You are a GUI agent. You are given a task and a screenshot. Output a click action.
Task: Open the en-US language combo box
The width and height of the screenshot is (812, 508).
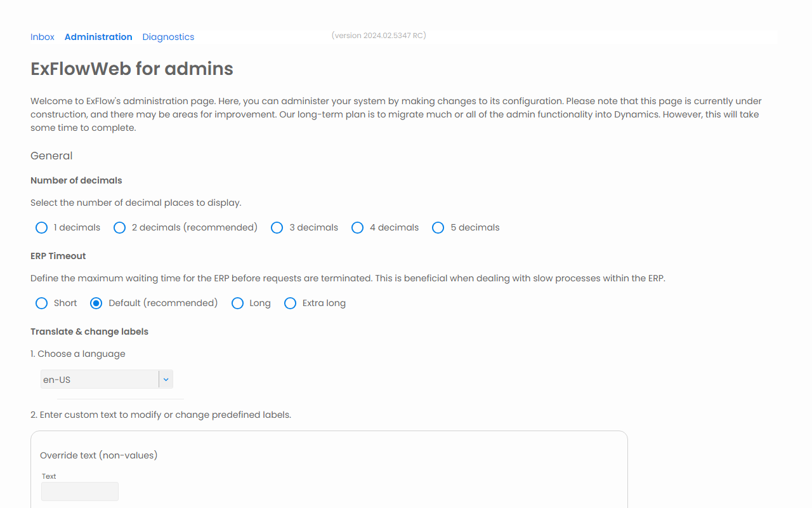pos(107,380)
